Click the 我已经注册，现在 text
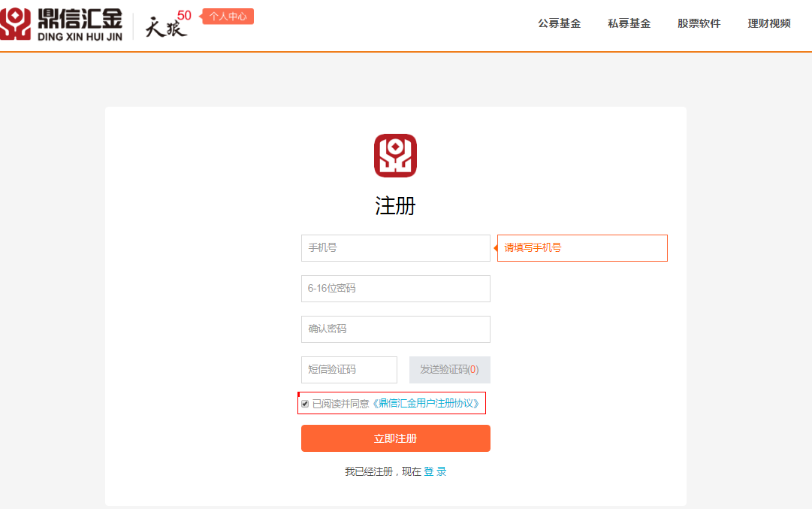The image size is (812, 509). (383, 471)
